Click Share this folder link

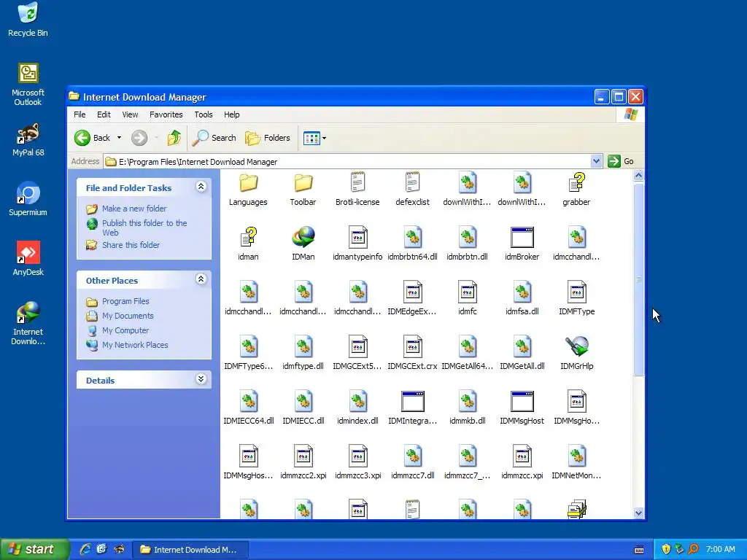point(131,245)
